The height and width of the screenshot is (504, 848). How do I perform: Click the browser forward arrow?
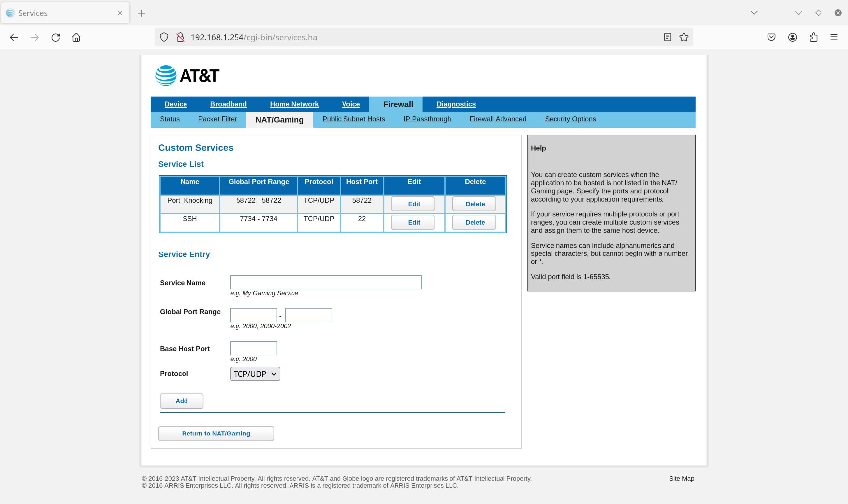coord(35,37)
